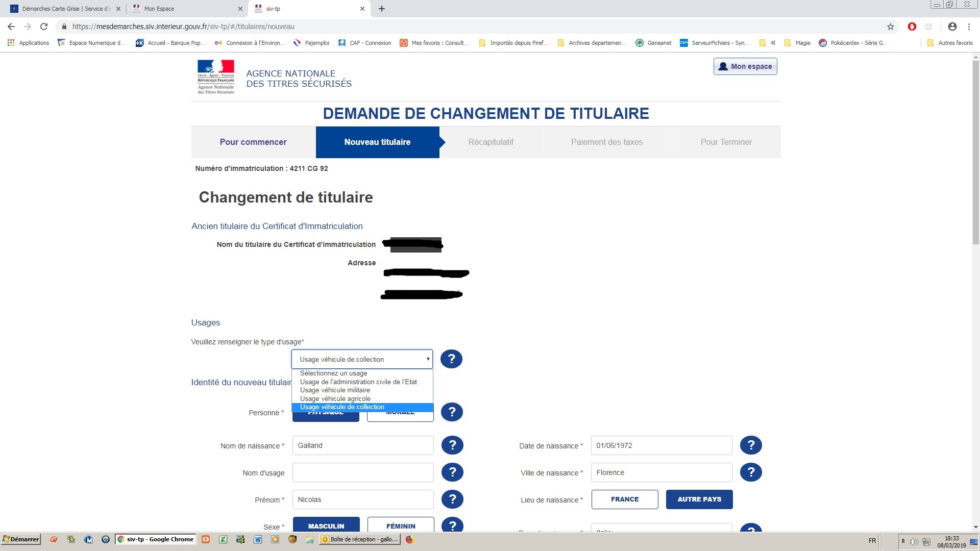The image size is (980, 551).
Task: Choose AUTRE PAYS as place of birth
Action: point(699,499)
